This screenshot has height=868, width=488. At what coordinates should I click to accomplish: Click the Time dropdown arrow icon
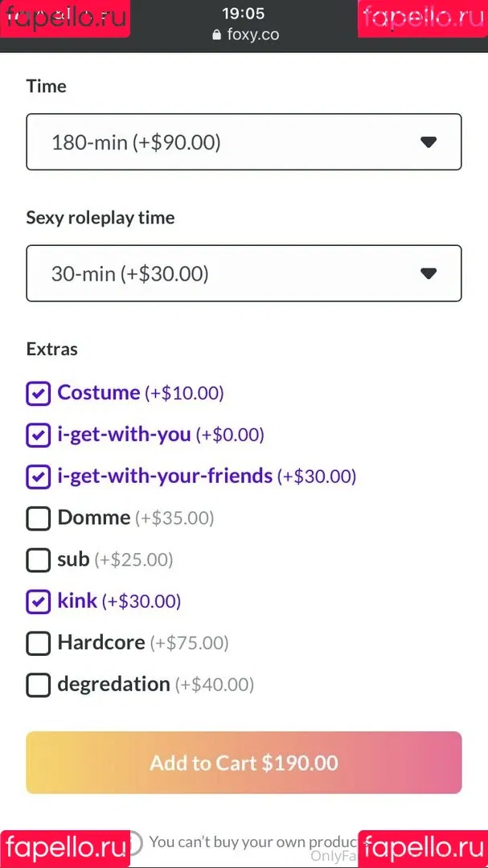[x=429, y=142]
